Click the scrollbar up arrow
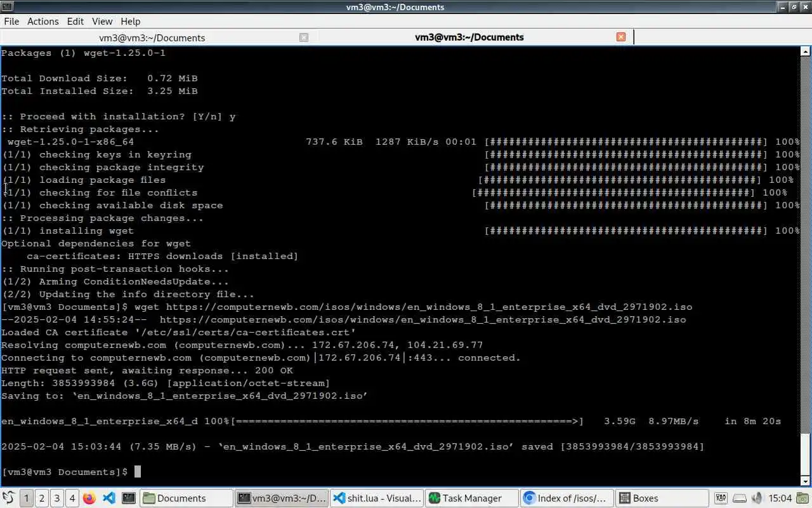The image size is (812, 508). (806, 51)
